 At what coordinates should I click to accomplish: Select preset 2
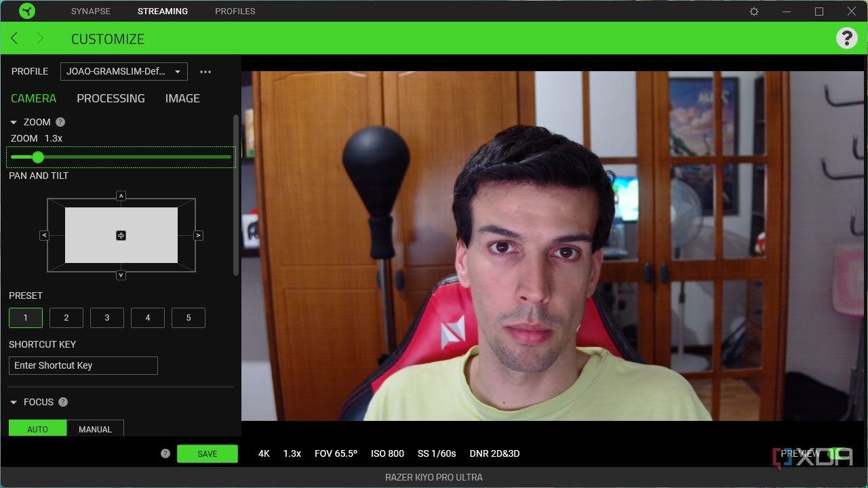pos(66,318)
